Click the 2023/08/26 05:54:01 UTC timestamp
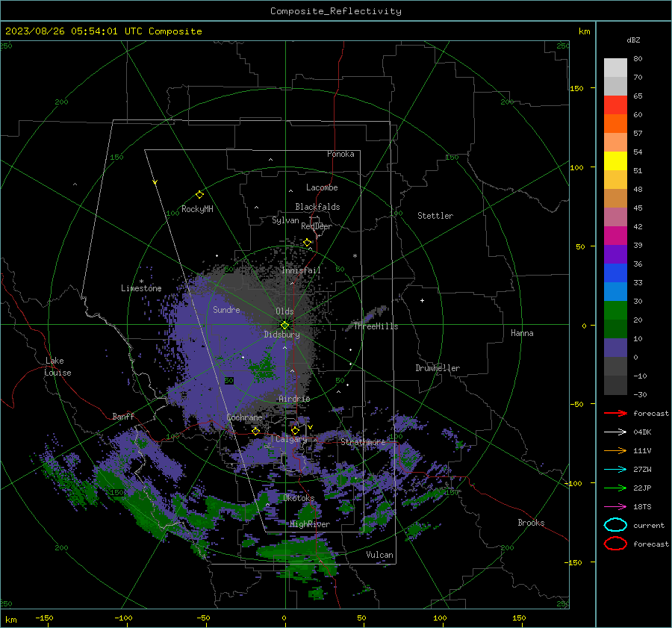Image resolution: width=672 pixels, height=628 pixels. pos(73,31)
